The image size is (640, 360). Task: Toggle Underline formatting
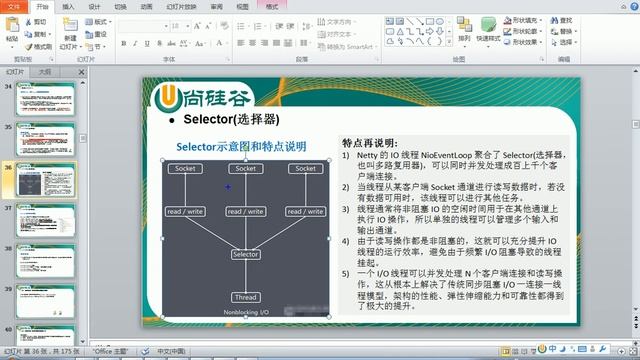(147, 43)
